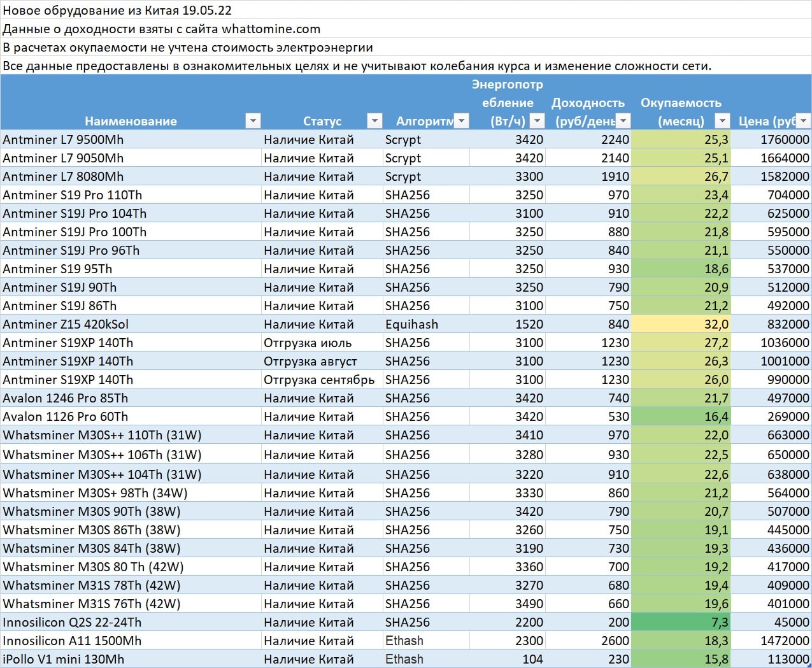
Task: Select cell 'Innosilicon A11 1500Mh'
Action: (131, 641)
